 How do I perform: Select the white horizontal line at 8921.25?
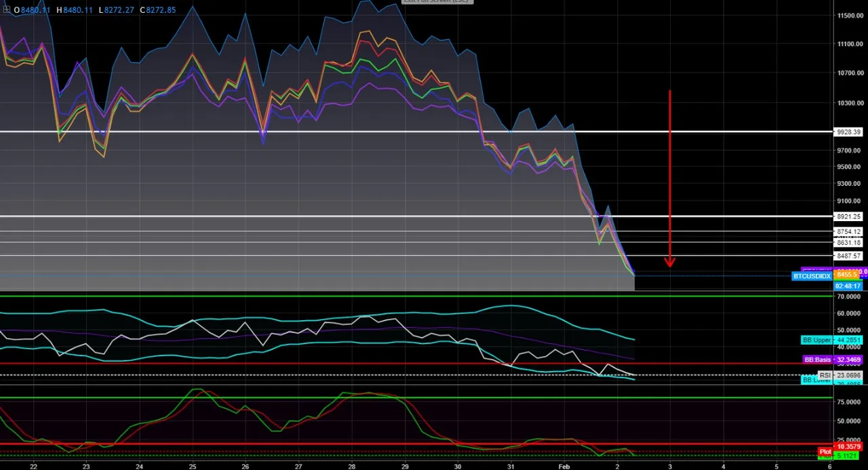[416, 216]
